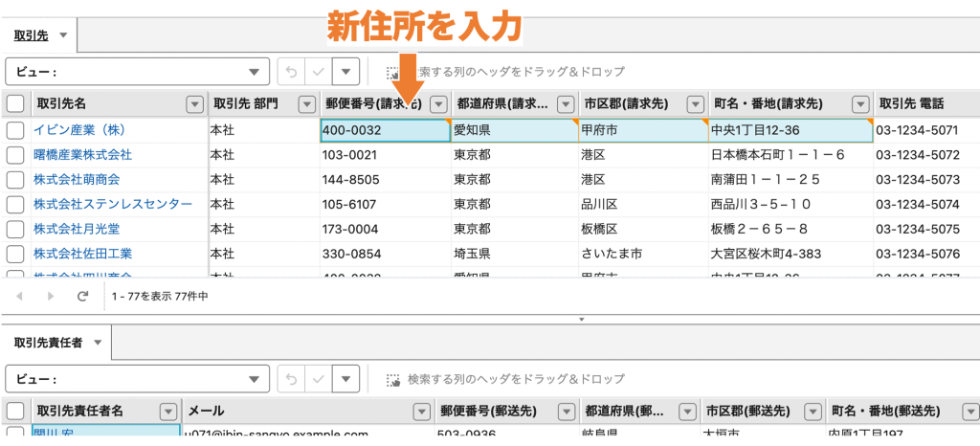The height and width of the screenshot is (446, 980).
Task: Click previous page arrow in pagination bar
Action: click(19, 297)
